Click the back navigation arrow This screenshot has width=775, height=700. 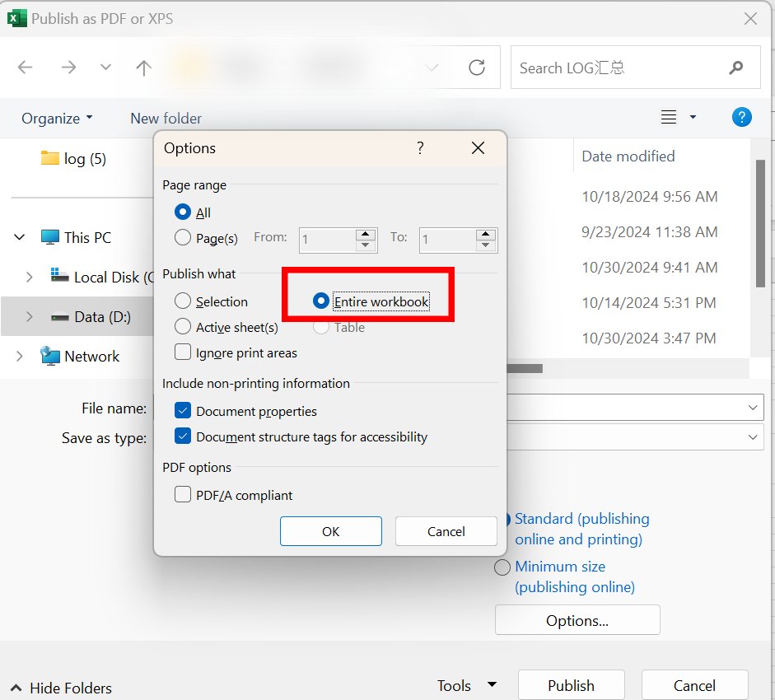[25, 68]
